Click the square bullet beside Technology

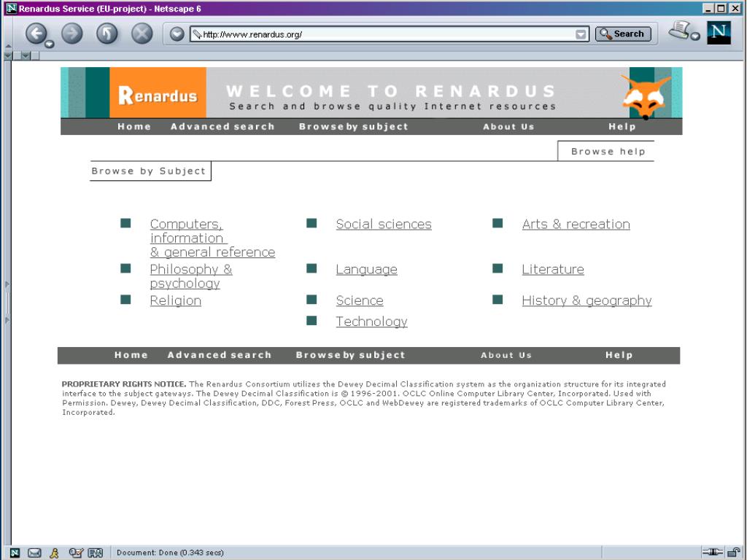point(311,321)
